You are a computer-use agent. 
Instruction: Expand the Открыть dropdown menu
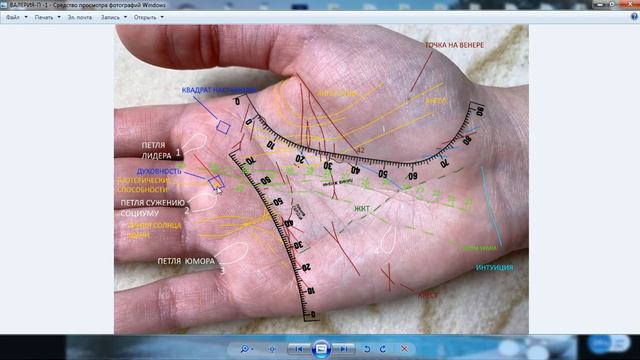tap(149, 17)
